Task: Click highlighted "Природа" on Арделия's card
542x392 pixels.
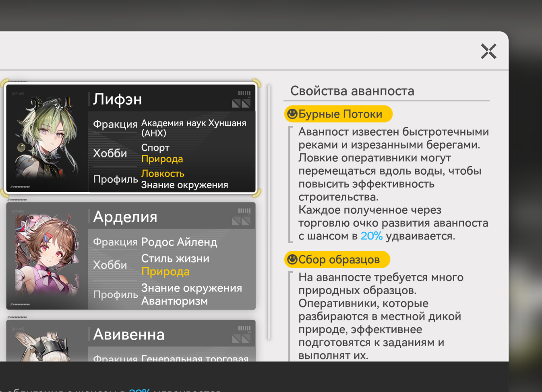Action: (x=165, y=272)
